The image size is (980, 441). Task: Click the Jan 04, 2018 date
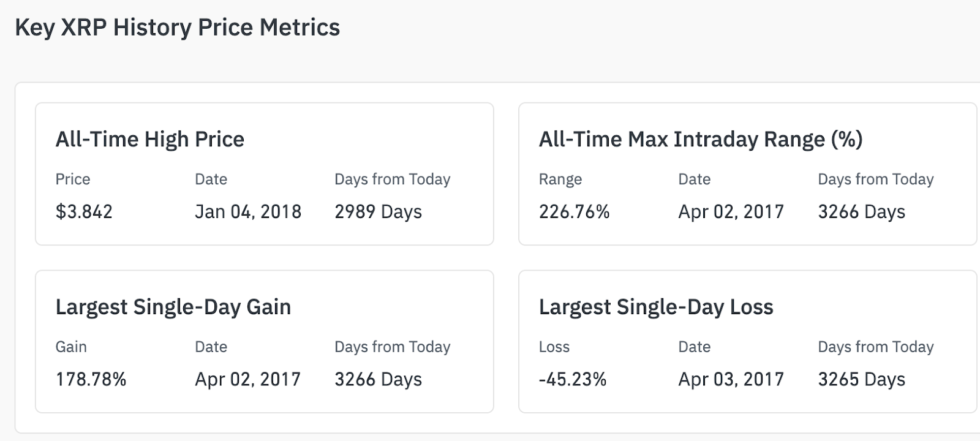point(248,212)
